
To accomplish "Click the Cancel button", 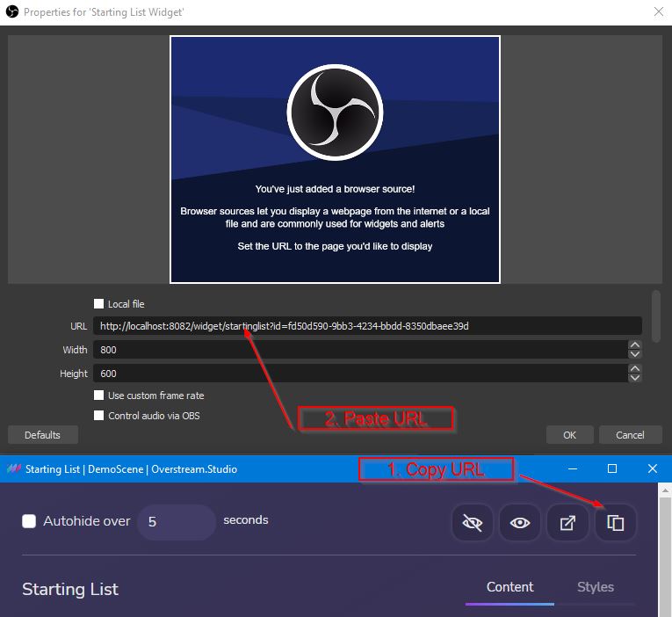I will 630,435.
